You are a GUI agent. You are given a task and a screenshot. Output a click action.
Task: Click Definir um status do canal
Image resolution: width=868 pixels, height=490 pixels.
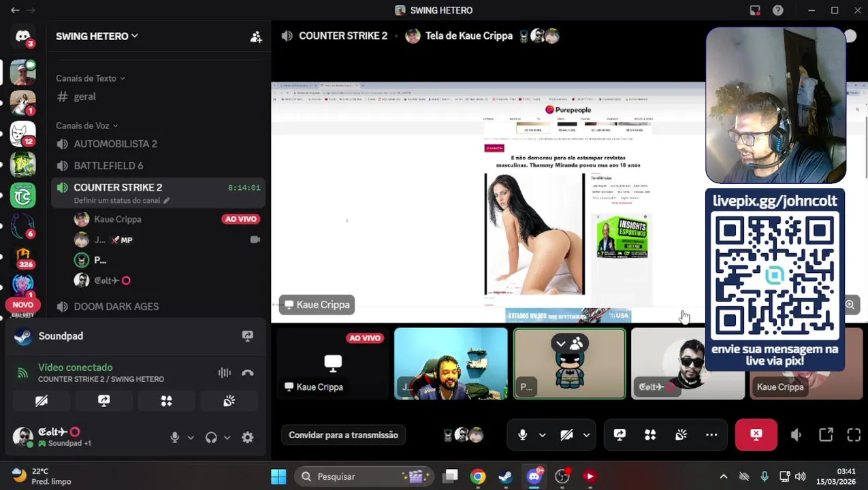[117, 201]
